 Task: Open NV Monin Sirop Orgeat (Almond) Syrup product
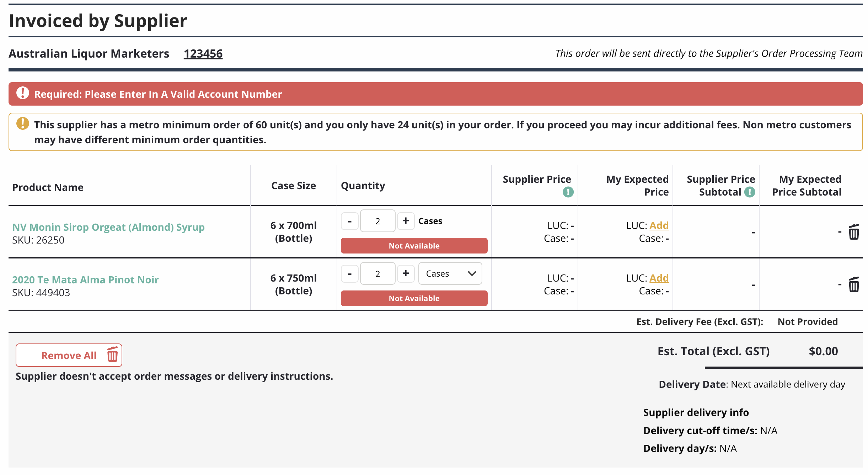[x=108, y=227]
